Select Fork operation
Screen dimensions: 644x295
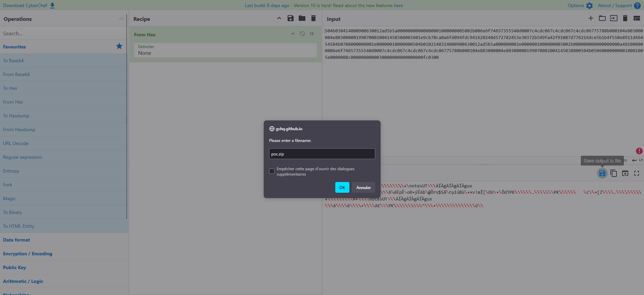[x=63, y=185]
